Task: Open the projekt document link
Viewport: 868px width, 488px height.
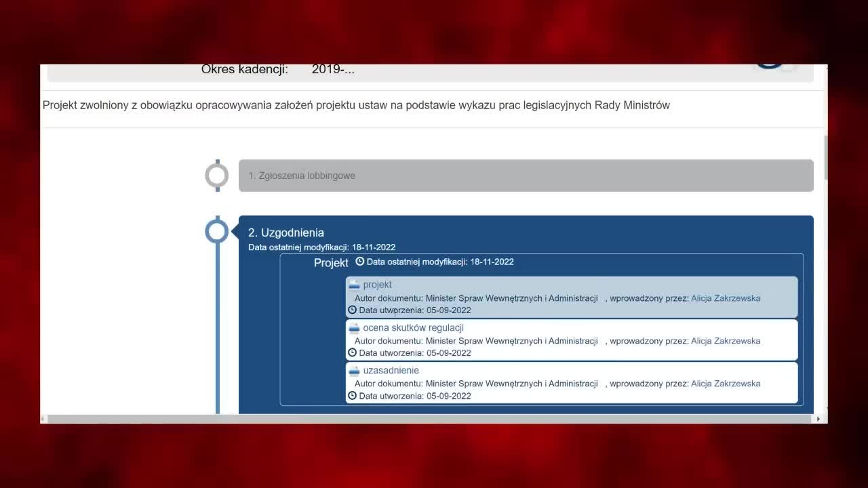Action: tap(377, 285)
